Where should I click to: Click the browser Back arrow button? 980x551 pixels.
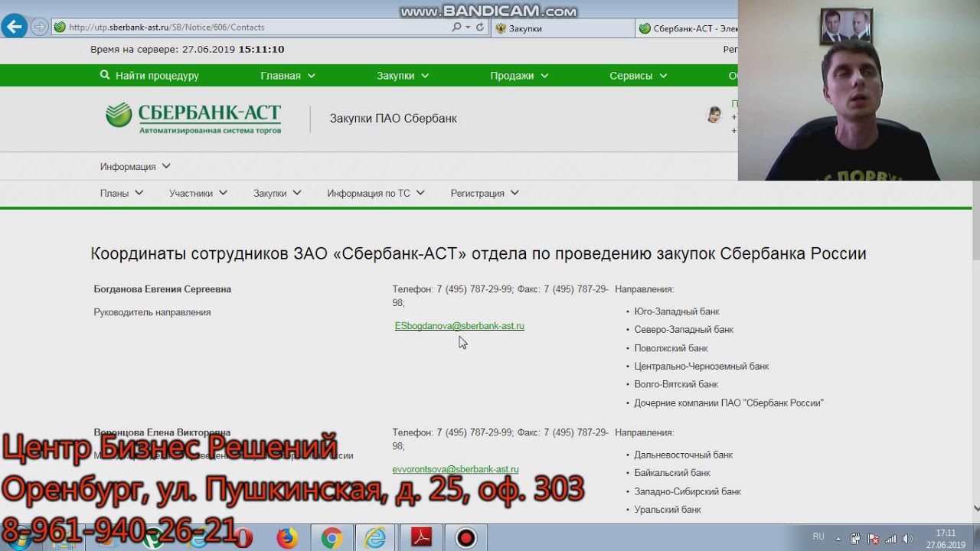(15, 27)
